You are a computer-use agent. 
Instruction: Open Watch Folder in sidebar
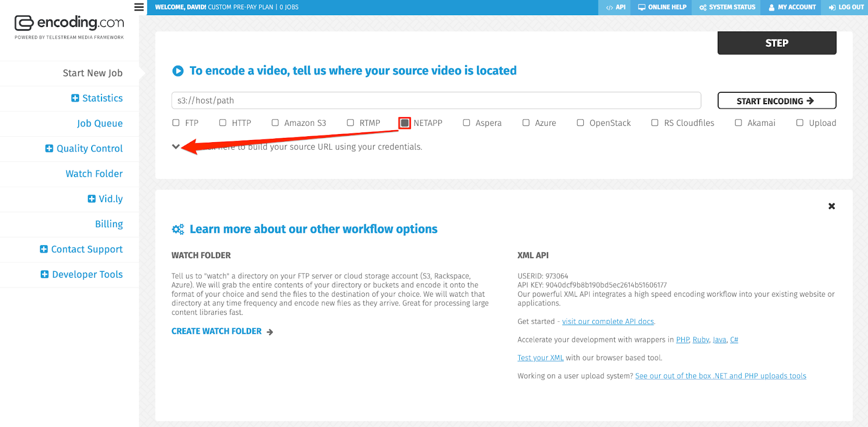[94, 174]
